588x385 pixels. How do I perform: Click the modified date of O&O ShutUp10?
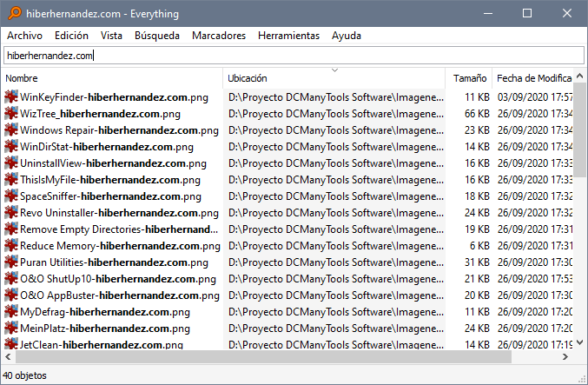[x=535, y=279]
